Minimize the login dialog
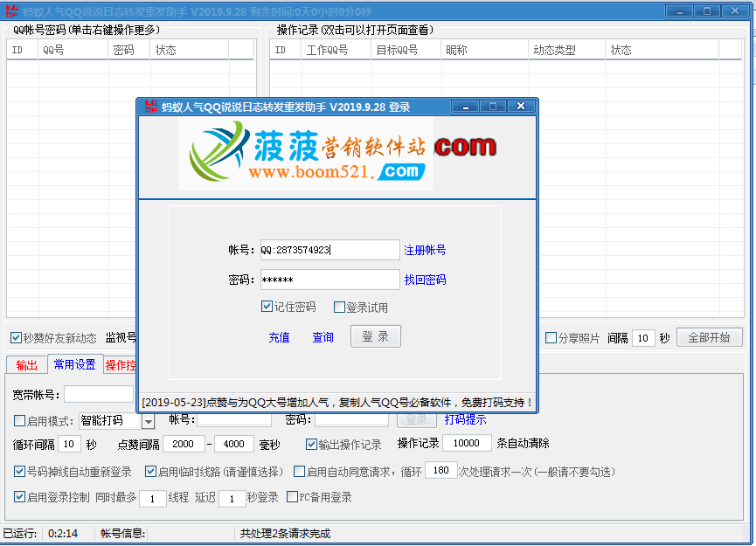Image resolution: width=756 pixels, height=546 pixels. pos(466,107)
